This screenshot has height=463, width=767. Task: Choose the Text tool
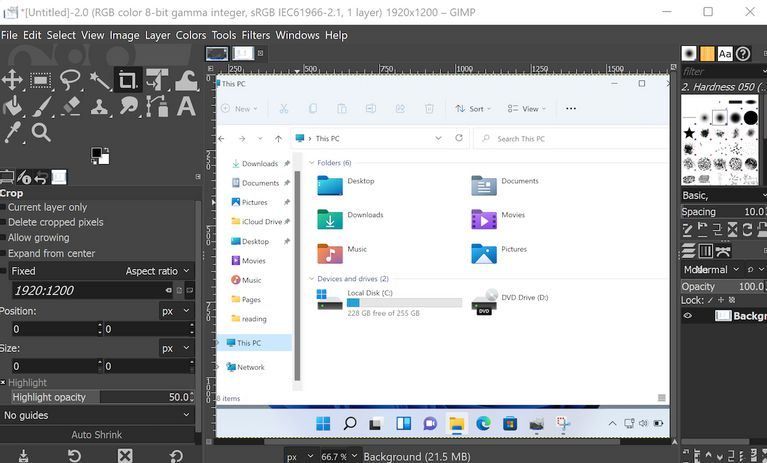[x=186, y=106]
